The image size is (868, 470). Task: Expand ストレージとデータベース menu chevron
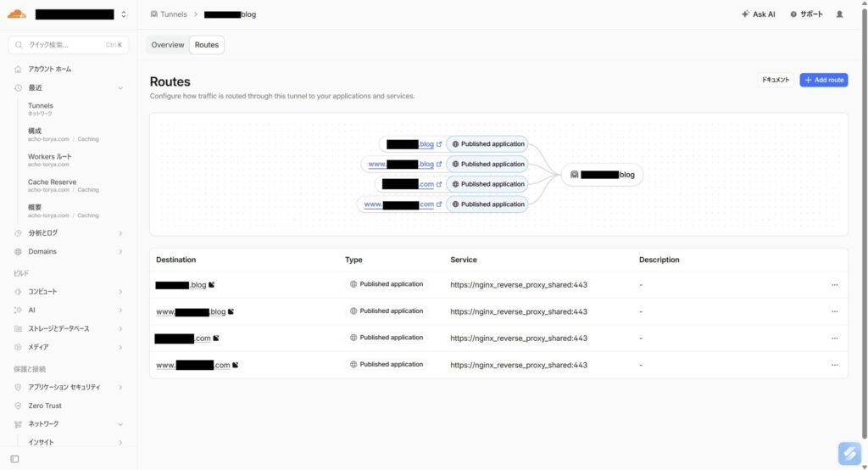[120, 328]
